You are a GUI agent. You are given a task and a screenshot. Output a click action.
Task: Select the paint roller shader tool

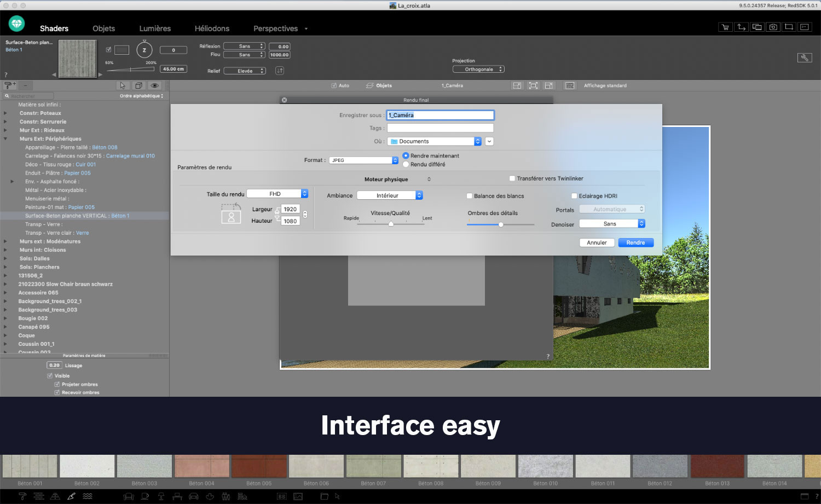[22, 496]
